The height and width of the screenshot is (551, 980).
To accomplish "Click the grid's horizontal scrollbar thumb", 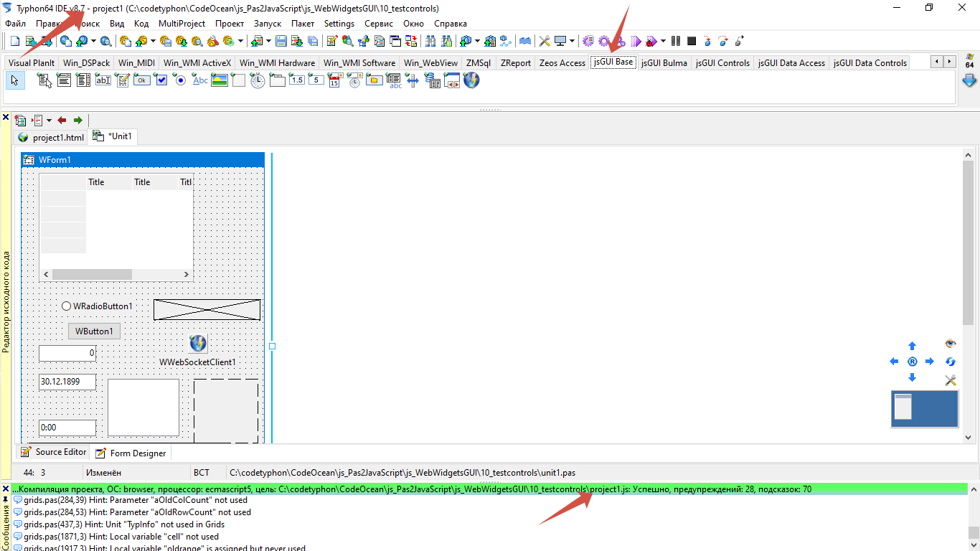I will point(92,274).
